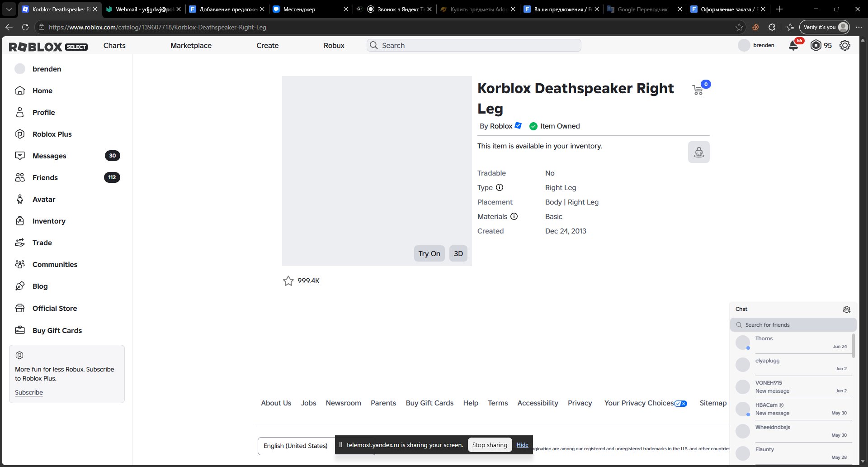The height and width of the screenshot is (467, 868).
Task: Open the browser favorites list icon
Action: point(790,27)
